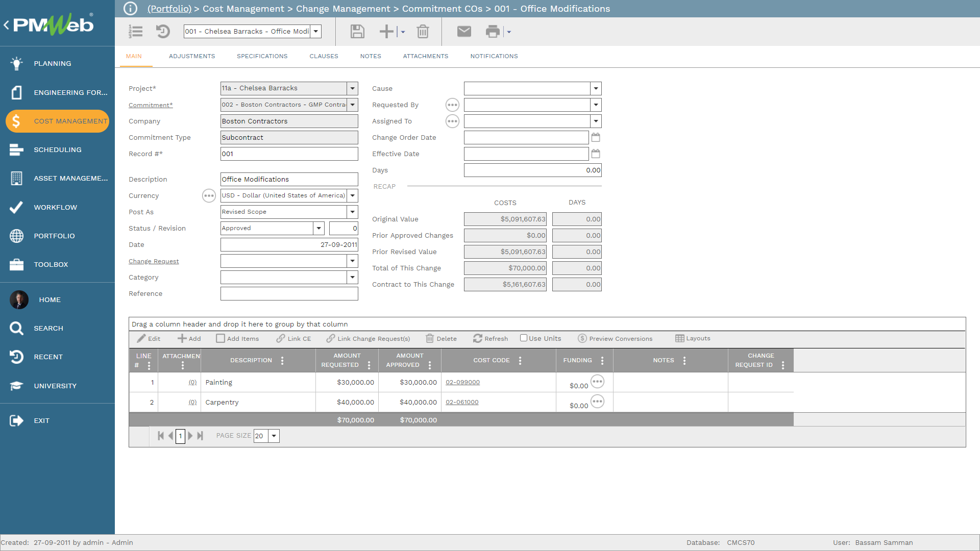Click the Preview Conversions button

tap(615, 338)
